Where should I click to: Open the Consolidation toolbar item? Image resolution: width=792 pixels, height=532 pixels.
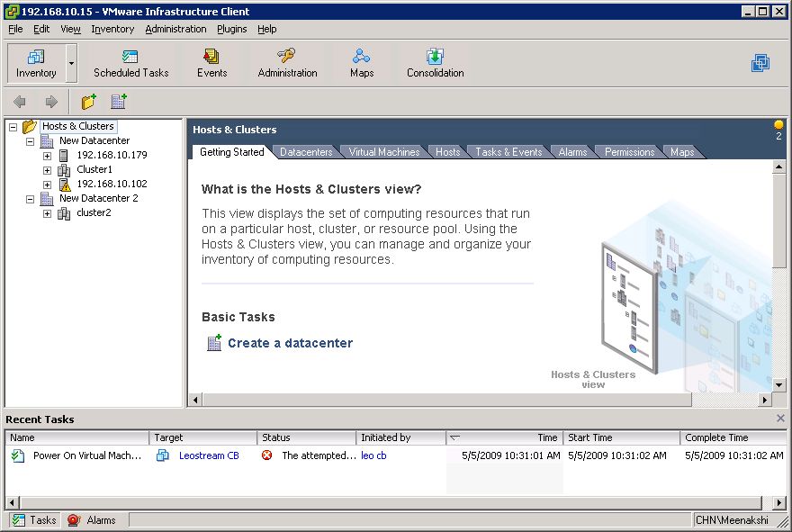435,63
